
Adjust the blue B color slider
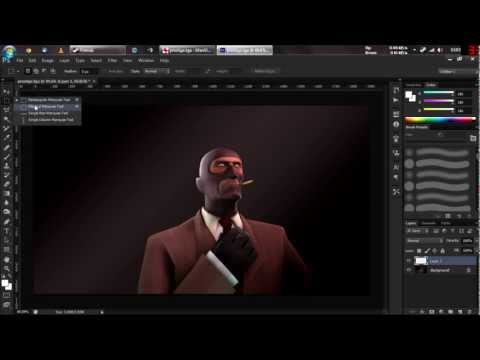pos(438,110)
